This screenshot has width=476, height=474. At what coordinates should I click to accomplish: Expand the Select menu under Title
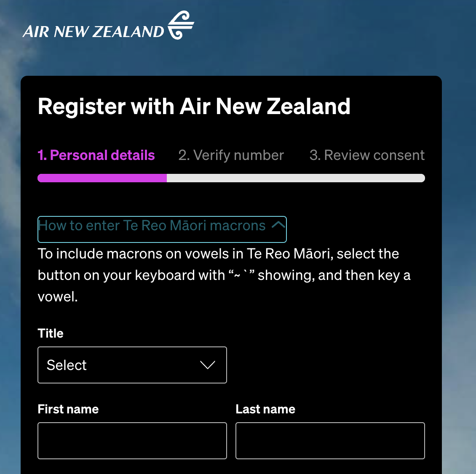pos(132,365)
